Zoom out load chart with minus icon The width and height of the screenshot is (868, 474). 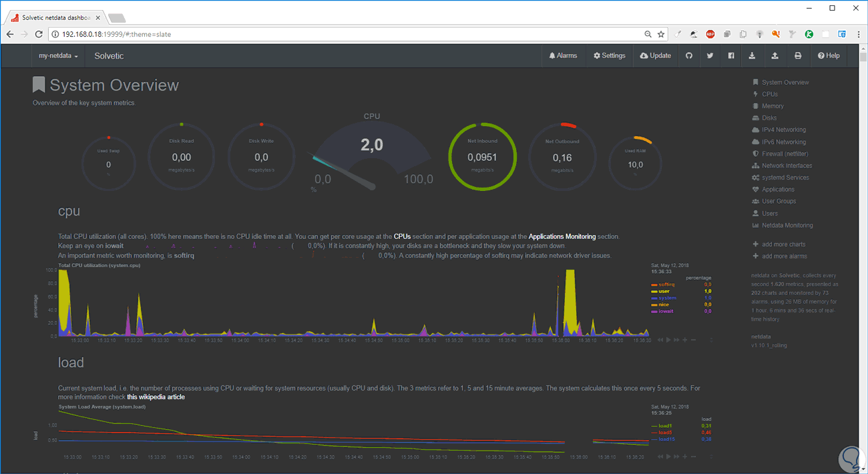click(693, 457)
